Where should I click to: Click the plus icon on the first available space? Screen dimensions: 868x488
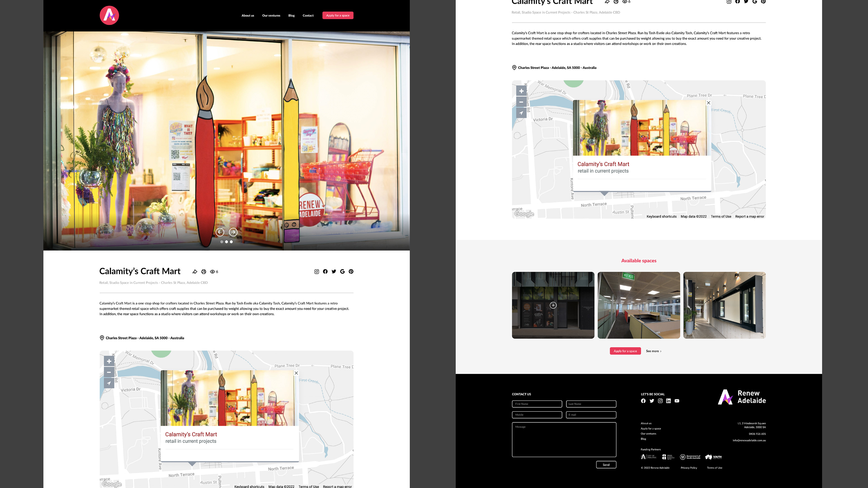point(553,305)
